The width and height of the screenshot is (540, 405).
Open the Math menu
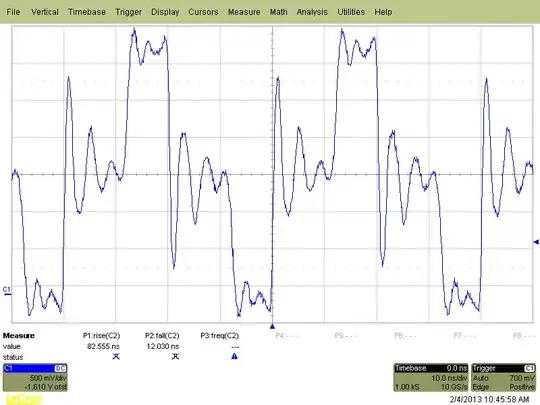[x=278, y=12]
